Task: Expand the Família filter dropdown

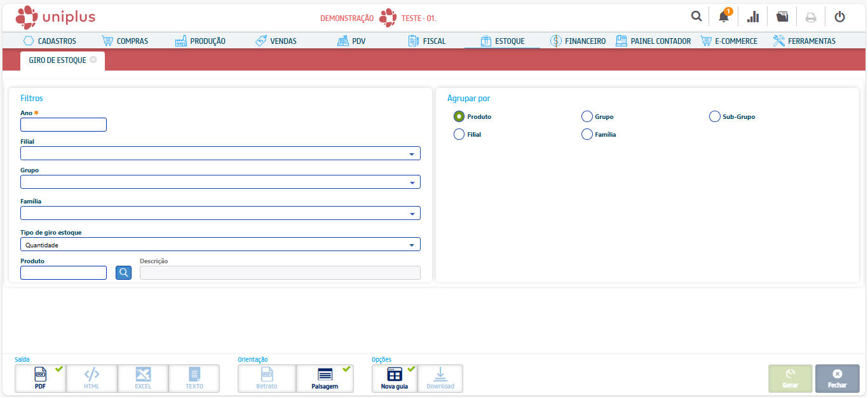Action: pyautogui.click(x=412, y=214)
